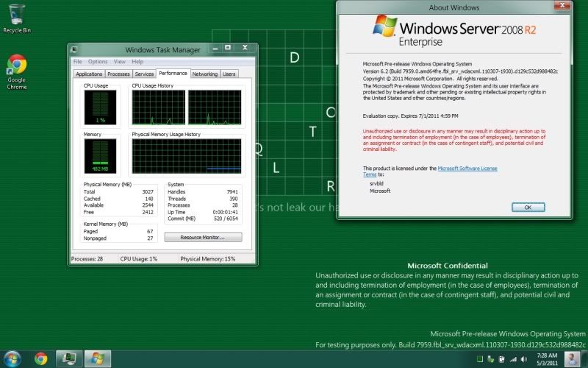Click the Memory meter showing 482 MB
Viewport: 588px width, 368px height.
pyautogui.click(x=100, y=156)
